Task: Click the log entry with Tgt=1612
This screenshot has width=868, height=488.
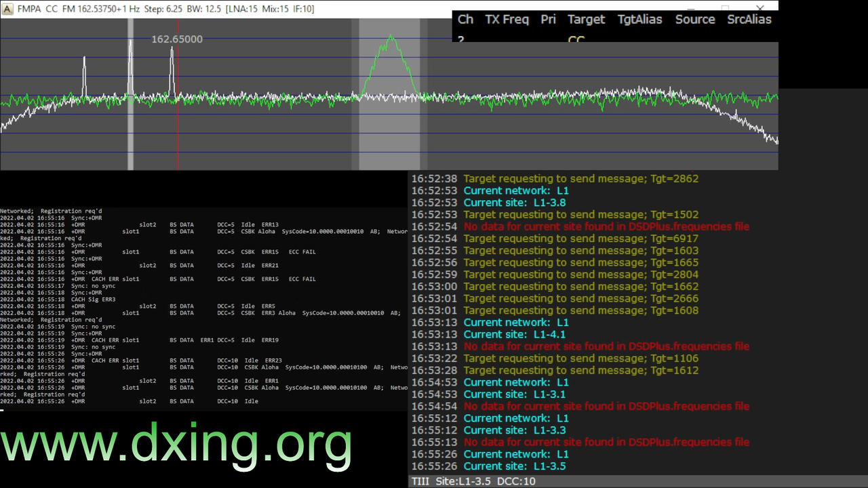Action: [x=555, y=370]
